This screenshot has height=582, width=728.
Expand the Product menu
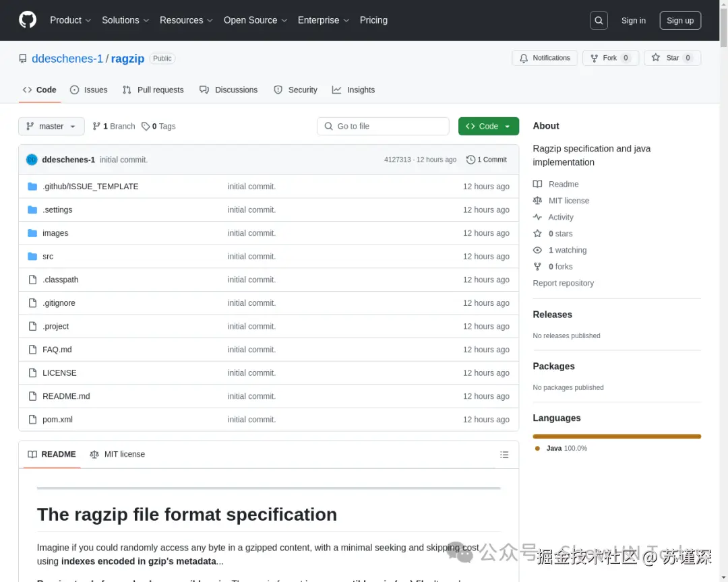point(70,20)
